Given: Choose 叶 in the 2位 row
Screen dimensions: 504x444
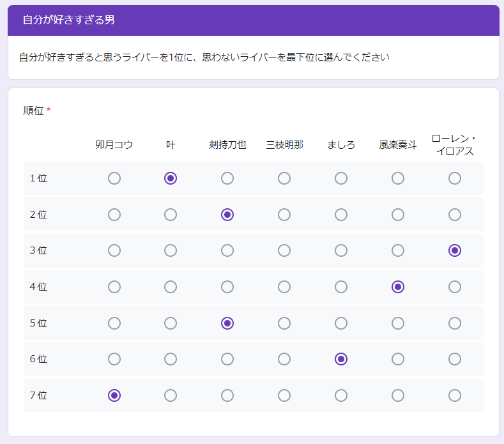Looking at the screenshot, I should (x=171, y=215).
